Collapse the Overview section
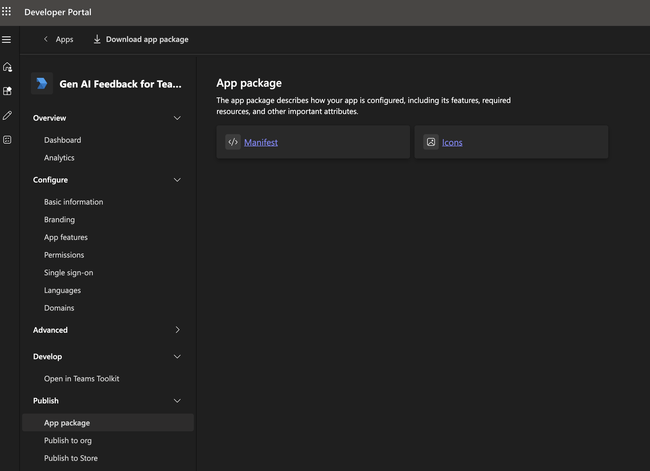The image size is (650, 471). click(177, 118)
